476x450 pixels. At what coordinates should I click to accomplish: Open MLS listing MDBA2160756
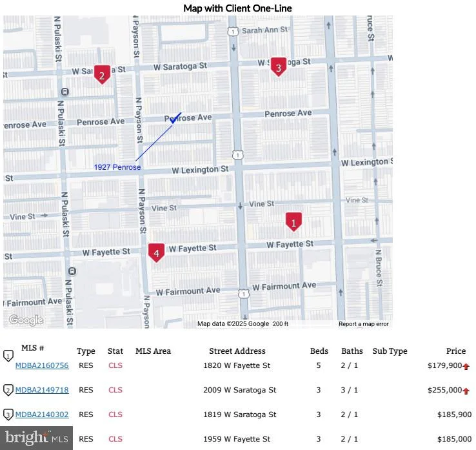pyautogui.click(x=42, y=365)
